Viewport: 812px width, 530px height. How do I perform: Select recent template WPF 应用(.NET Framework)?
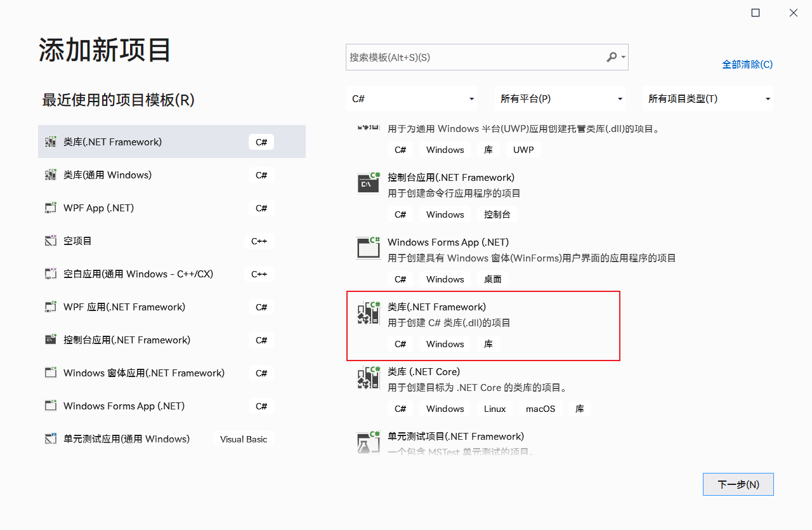coord(172,307)
